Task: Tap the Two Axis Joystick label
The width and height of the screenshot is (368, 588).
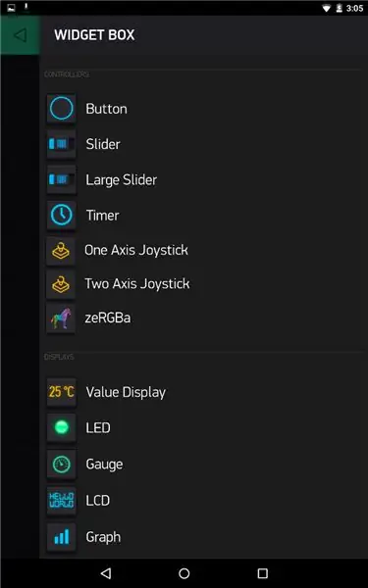Action: (x=137, y=284)
